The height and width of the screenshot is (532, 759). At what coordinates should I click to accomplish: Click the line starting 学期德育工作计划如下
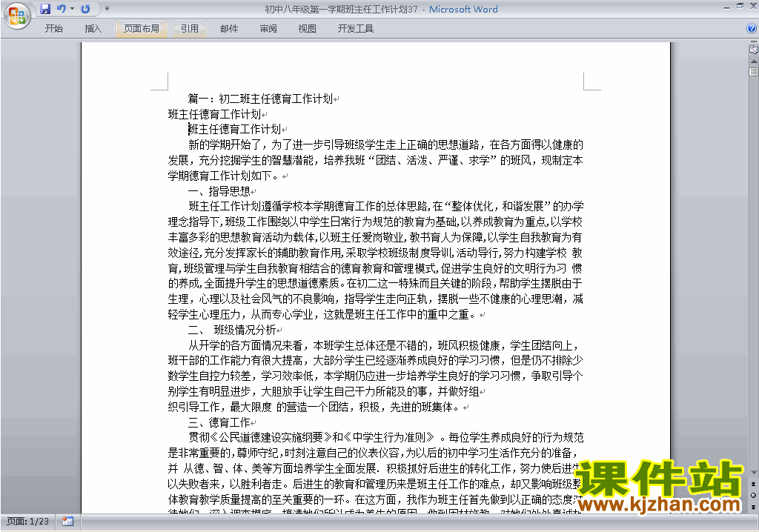click(224, 176)
